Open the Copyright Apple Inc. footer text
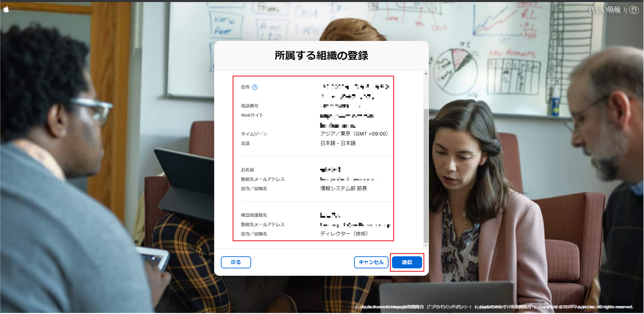The image size is (644, 314). coord(583,307)
